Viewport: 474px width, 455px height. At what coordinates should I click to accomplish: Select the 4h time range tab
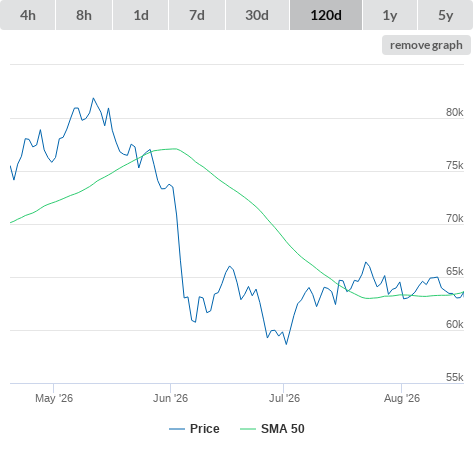click(27, 15)
